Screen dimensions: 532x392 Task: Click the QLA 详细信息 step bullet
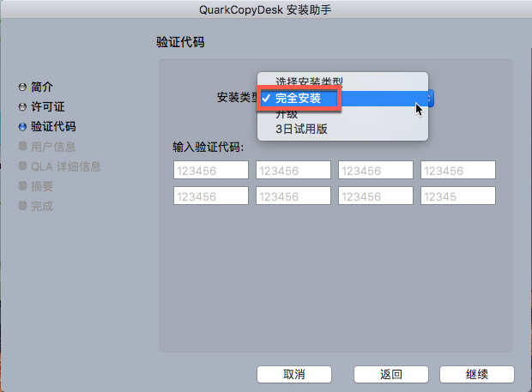click(22, 166)
